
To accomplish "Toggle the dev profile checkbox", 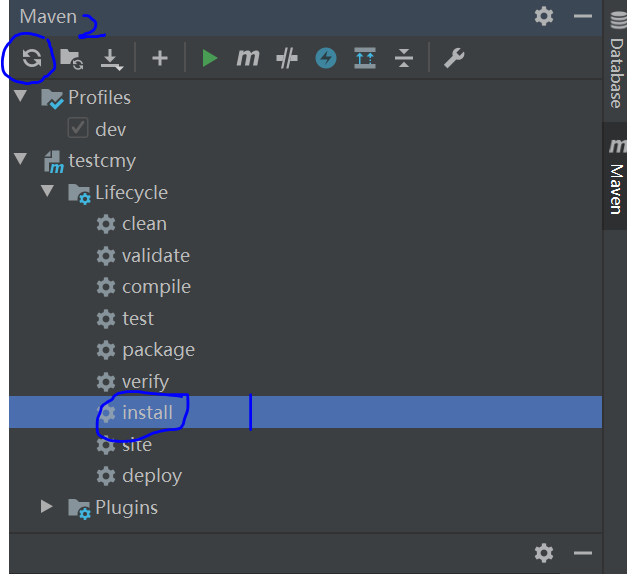I will point(78,128).
